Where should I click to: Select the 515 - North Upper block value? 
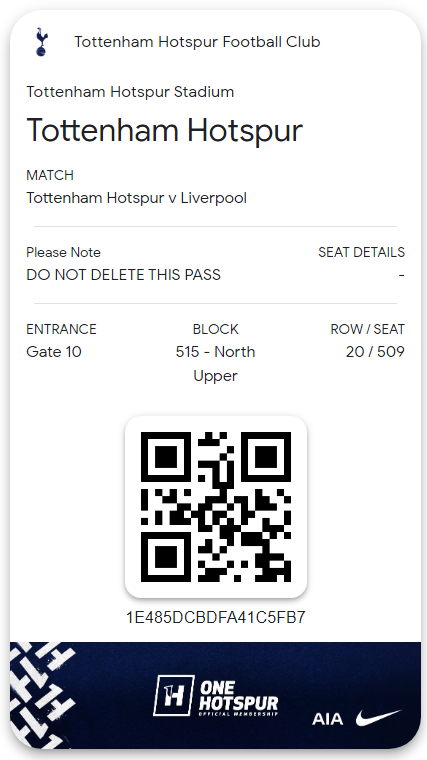pyautogui.click(x=216, y=364)
